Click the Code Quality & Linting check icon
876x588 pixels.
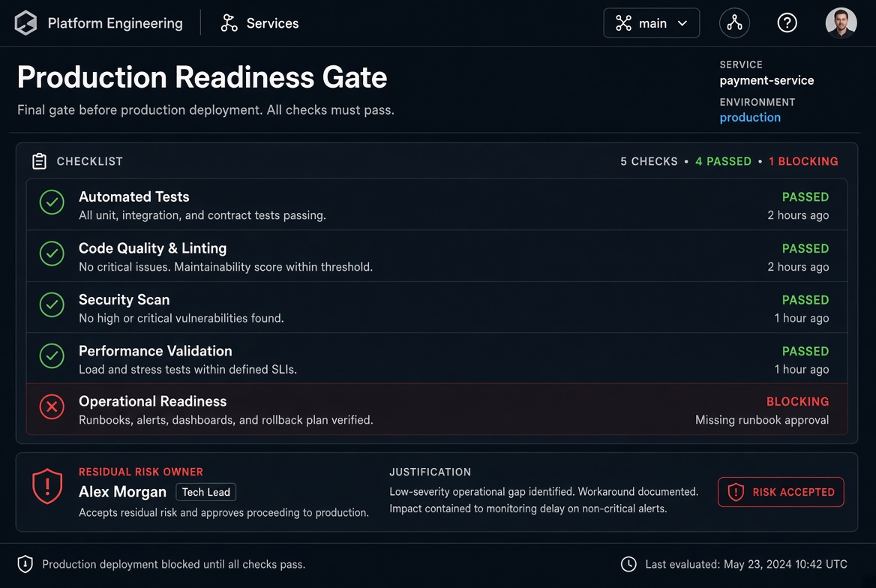click(52, 253)
